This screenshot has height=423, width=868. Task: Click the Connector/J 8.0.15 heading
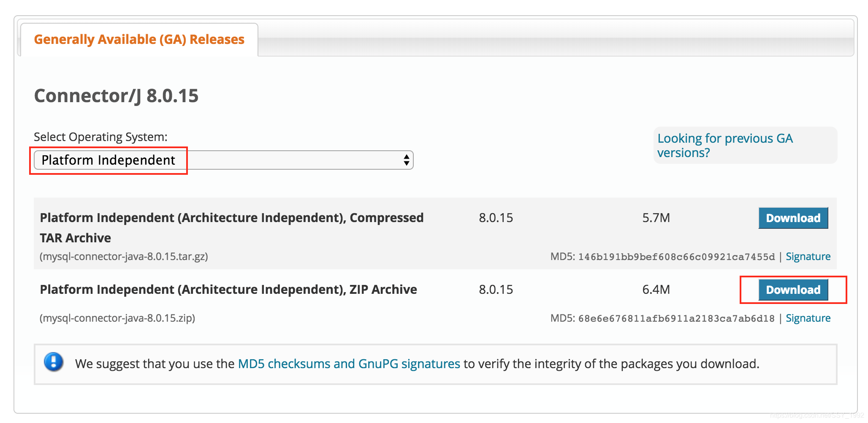pos(116,96)
